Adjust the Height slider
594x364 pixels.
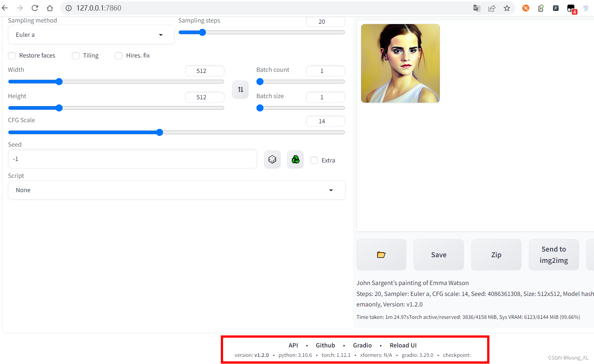click(x=116, y=108)
